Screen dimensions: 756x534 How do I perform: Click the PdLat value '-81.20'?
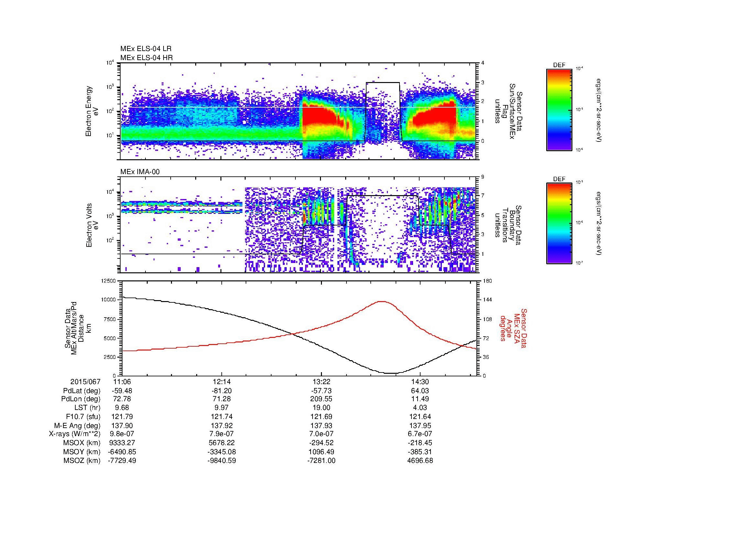[222, 391]
